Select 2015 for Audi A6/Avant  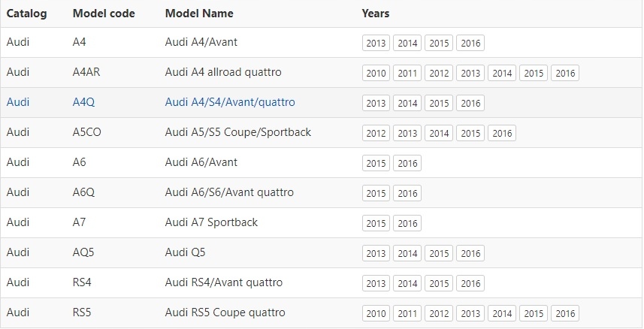376,164
